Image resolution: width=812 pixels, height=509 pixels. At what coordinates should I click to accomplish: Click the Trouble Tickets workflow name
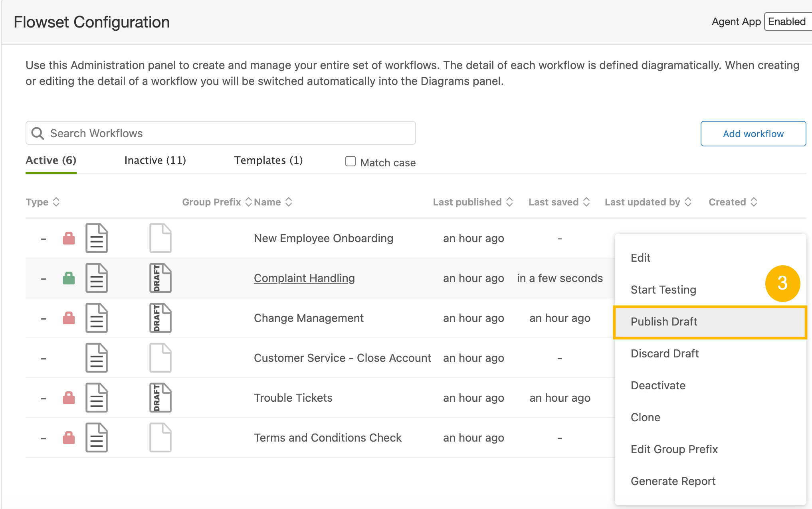click(x=293, y=398)
